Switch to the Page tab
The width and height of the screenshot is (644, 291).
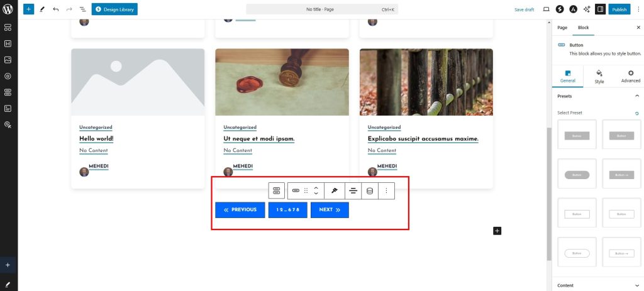562,28
